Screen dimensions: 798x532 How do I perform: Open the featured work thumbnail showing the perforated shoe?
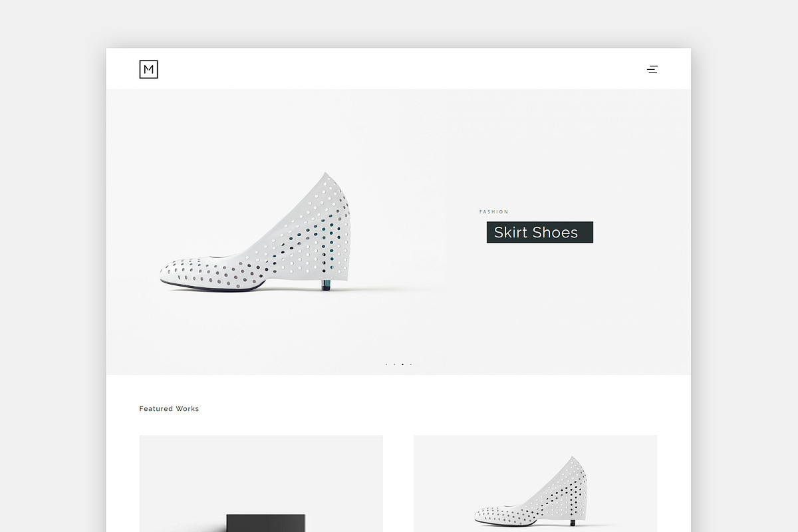coord(535,483)
